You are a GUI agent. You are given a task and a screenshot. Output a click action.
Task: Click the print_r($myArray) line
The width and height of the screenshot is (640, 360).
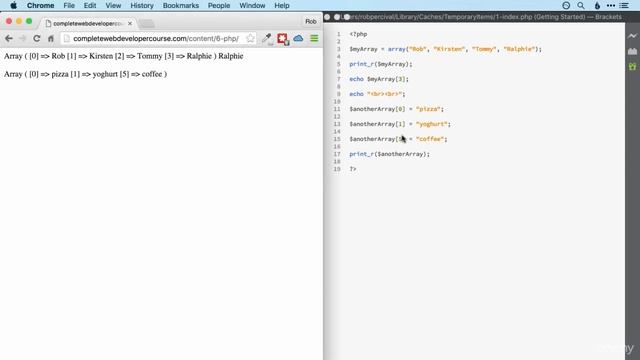pos(381,64)
